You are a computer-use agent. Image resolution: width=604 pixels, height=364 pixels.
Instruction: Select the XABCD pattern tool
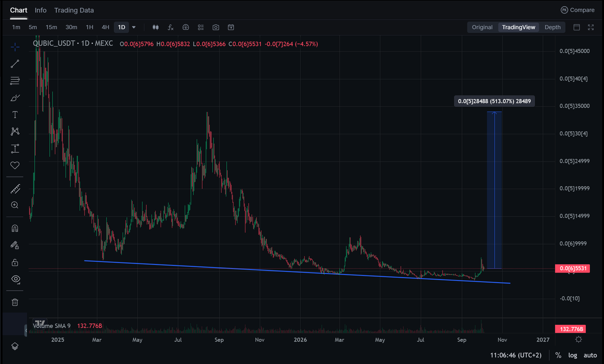point(15,131)
